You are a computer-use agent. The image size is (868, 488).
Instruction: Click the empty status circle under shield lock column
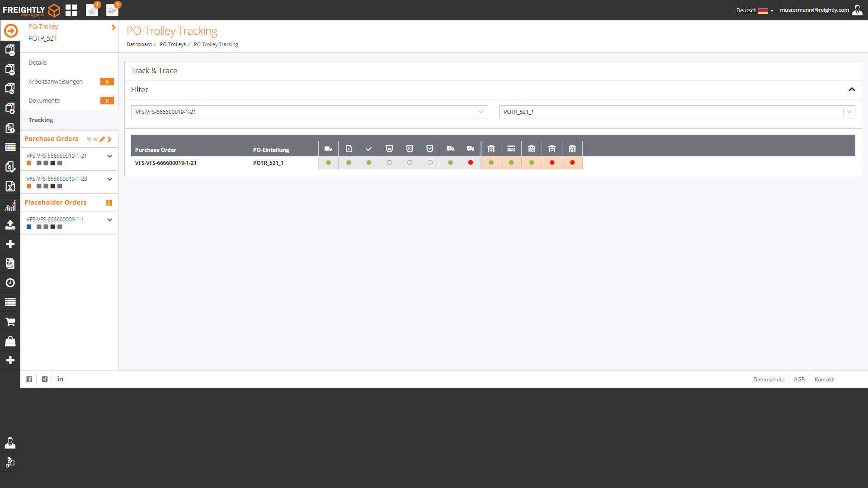[389, 163]
